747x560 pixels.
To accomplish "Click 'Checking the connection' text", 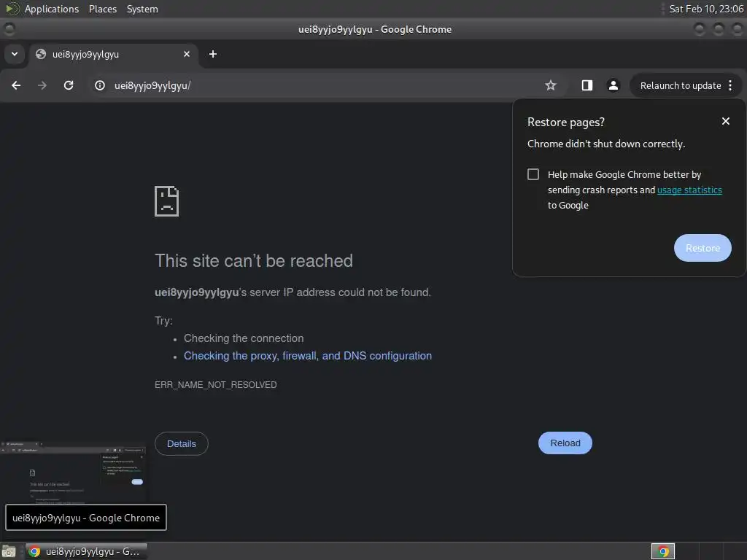I will click(x=244, y=338).
